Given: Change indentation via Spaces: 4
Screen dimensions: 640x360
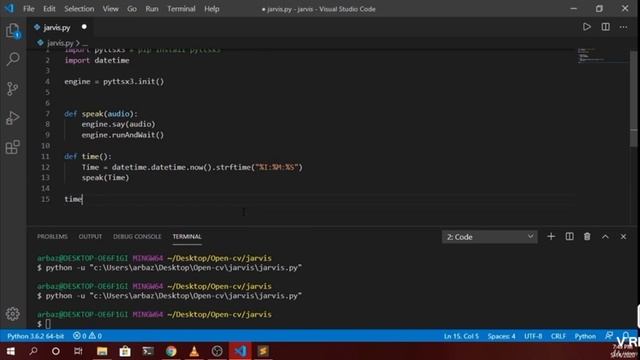Looking at the screenshot, I should pyautogui.click(x=502, y=336).
